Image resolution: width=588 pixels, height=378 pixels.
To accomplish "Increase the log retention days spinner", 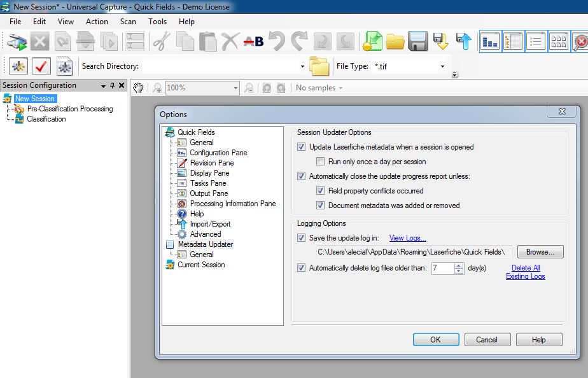I will click(x=459, y=265).
